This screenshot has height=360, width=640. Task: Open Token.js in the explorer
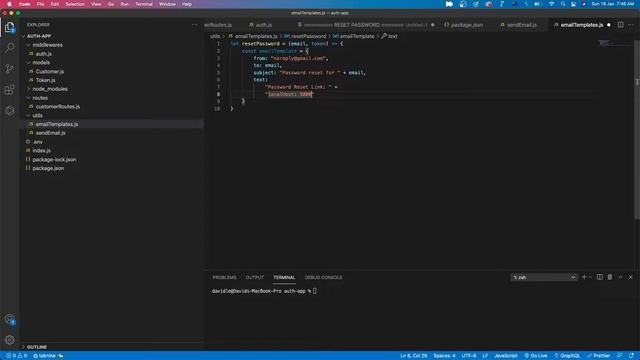click(x=45, y=80)
